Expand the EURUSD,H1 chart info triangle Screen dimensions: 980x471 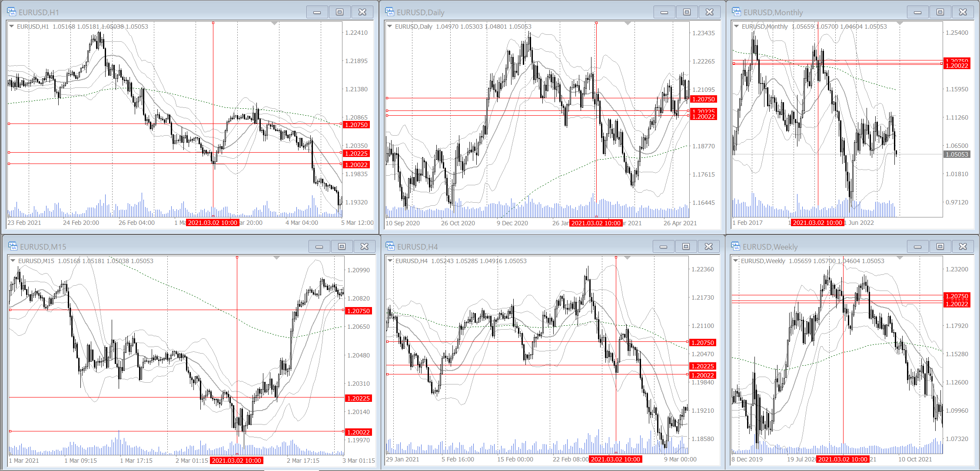11,27
